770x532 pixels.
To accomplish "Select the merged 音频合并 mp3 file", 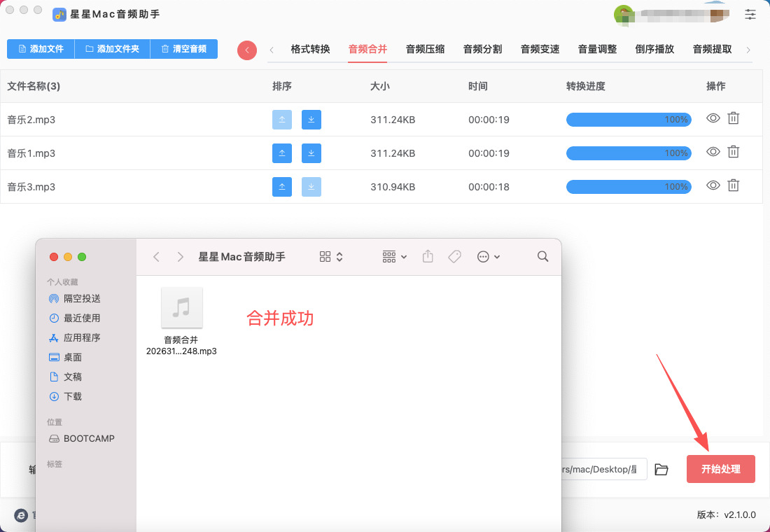I will click(181, 308).
